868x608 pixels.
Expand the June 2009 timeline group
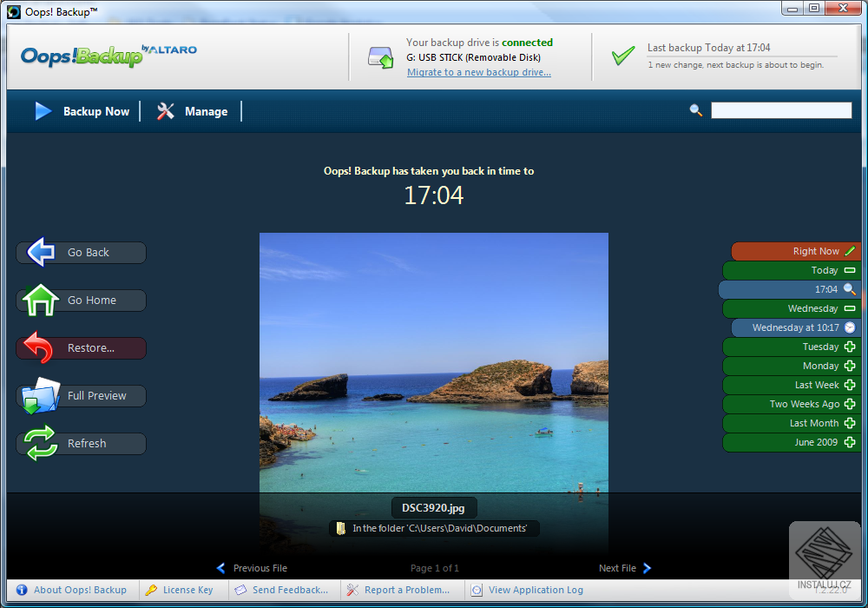[850, 442]
